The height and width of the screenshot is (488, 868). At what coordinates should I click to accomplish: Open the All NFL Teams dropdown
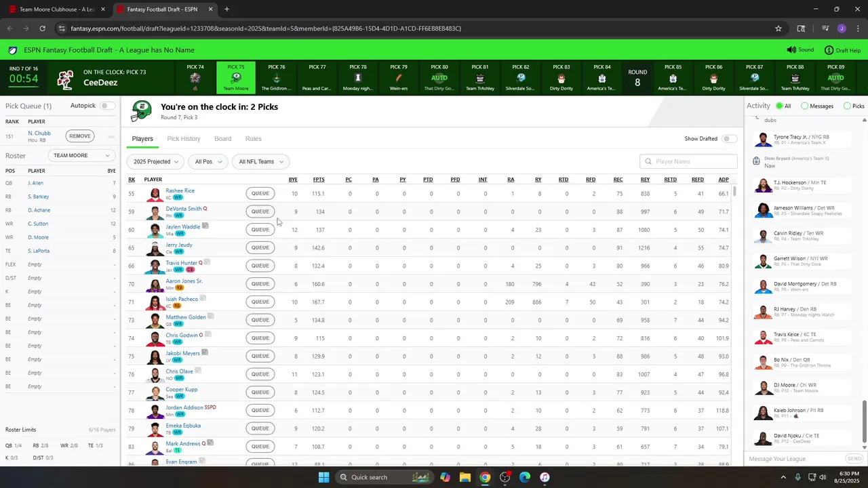click(x=260, y=162)
